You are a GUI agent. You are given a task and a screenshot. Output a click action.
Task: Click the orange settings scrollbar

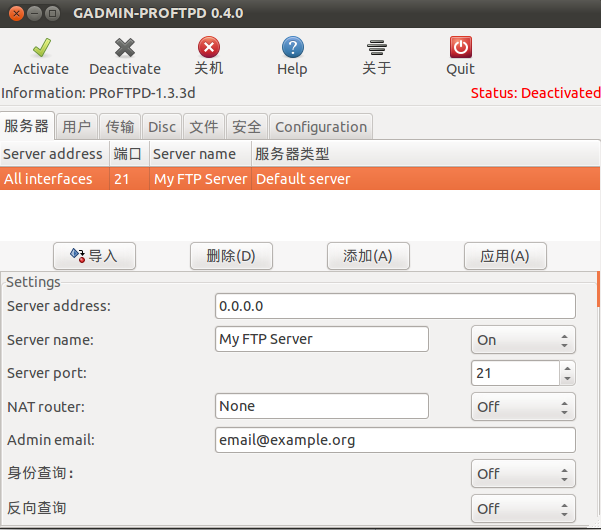pyautogui.click(x=598, y=289)
